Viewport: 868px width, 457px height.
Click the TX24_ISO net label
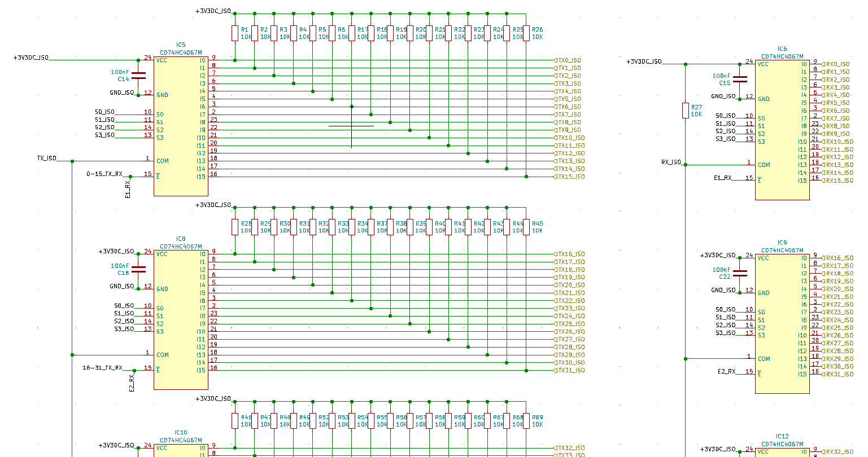pyautogui.click(x=570, y=316)
